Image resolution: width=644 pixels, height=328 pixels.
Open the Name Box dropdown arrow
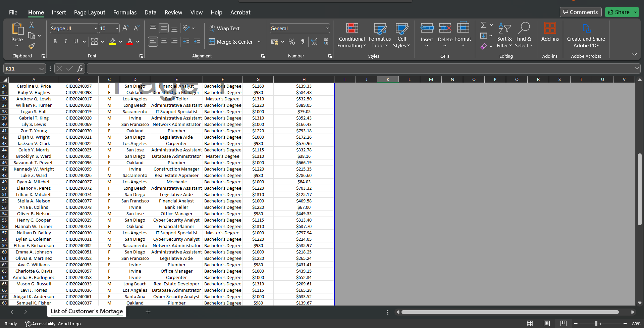point(41,69)
